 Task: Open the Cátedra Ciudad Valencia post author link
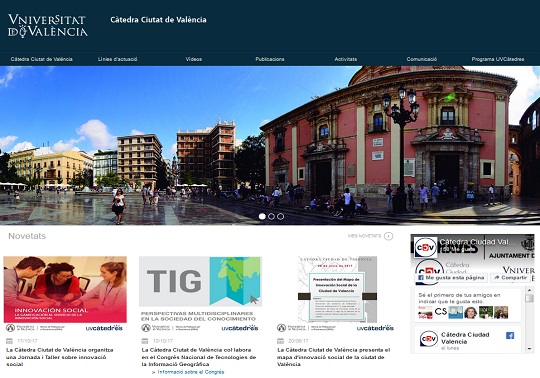coord(465,338)
